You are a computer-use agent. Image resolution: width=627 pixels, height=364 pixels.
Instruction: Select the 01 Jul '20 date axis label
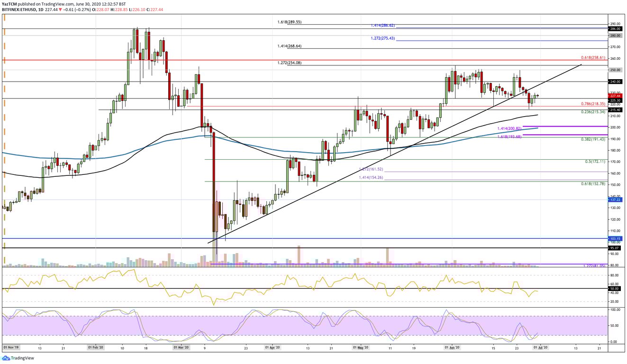tap(541, 347)
